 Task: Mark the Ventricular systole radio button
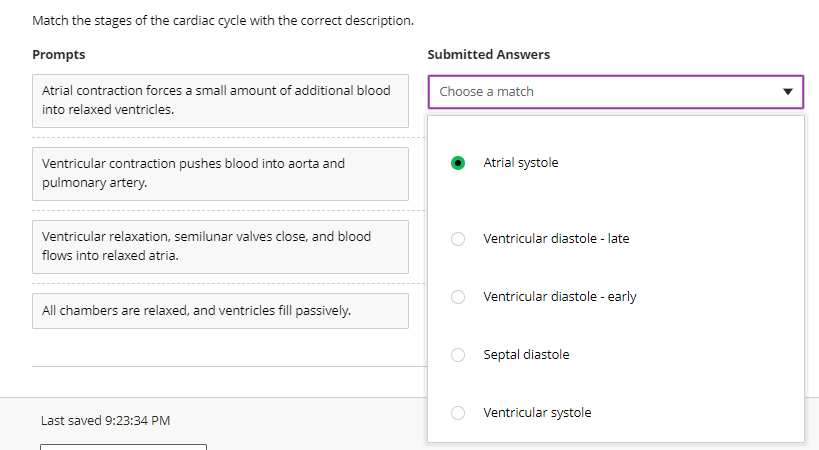tap(458, 413)
